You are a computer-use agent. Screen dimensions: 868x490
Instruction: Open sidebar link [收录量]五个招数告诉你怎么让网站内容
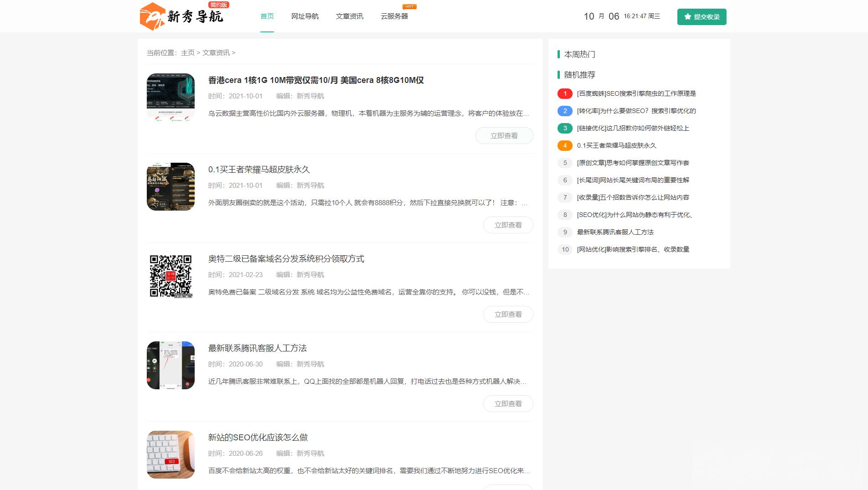[633, 197]
